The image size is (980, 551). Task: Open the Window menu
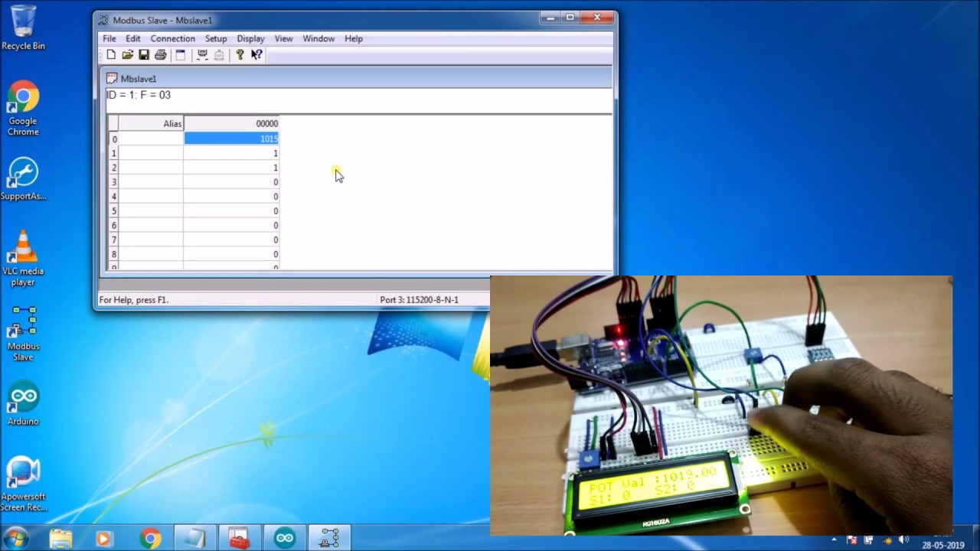point(318,38)
